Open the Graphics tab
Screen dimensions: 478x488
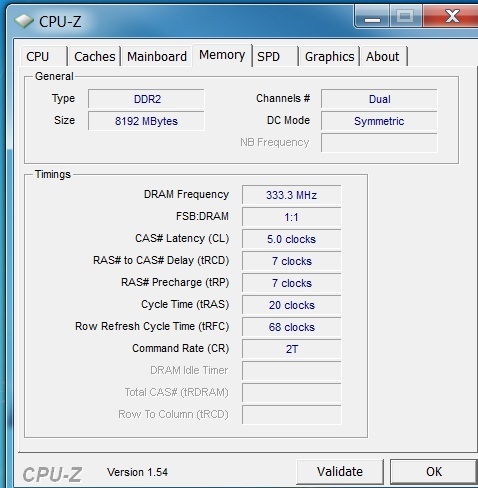329,56
